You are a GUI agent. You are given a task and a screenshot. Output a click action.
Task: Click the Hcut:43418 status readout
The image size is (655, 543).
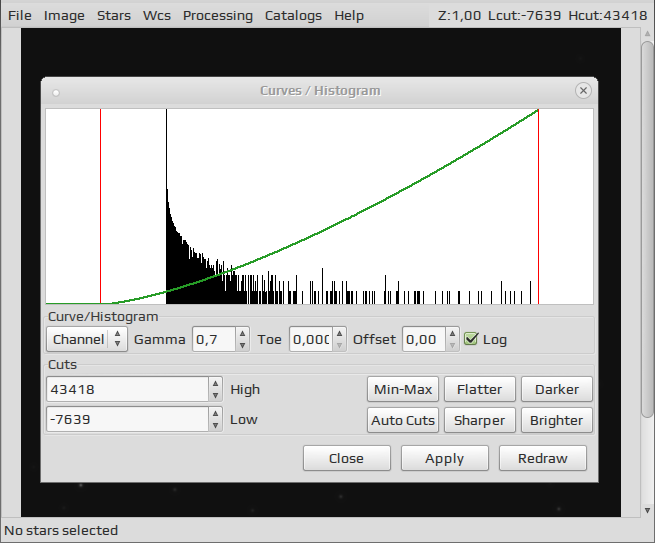[607, 15]
